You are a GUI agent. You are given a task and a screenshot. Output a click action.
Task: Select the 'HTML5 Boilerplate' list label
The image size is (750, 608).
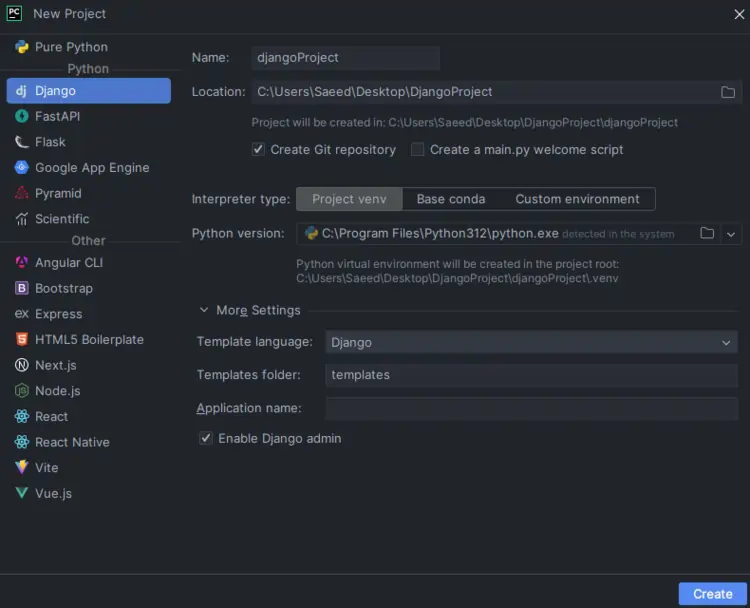[x=89, y=340]
